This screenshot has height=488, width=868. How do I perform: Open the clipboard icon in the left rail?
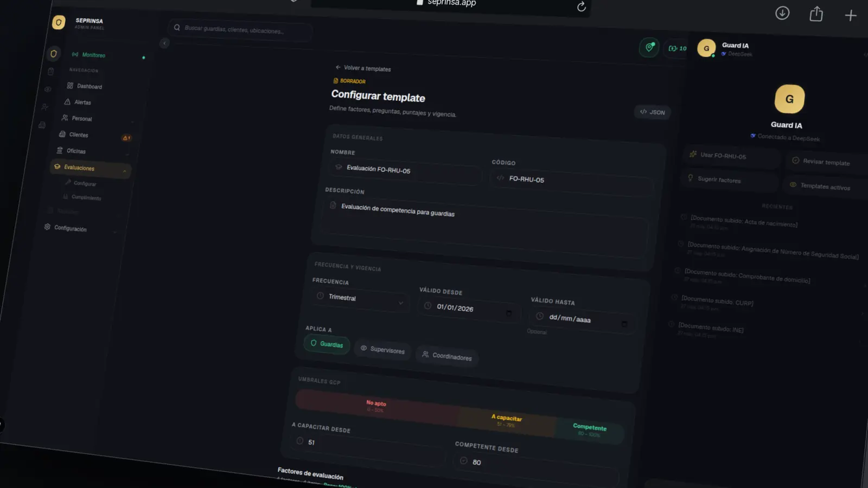tap(50, 72)
